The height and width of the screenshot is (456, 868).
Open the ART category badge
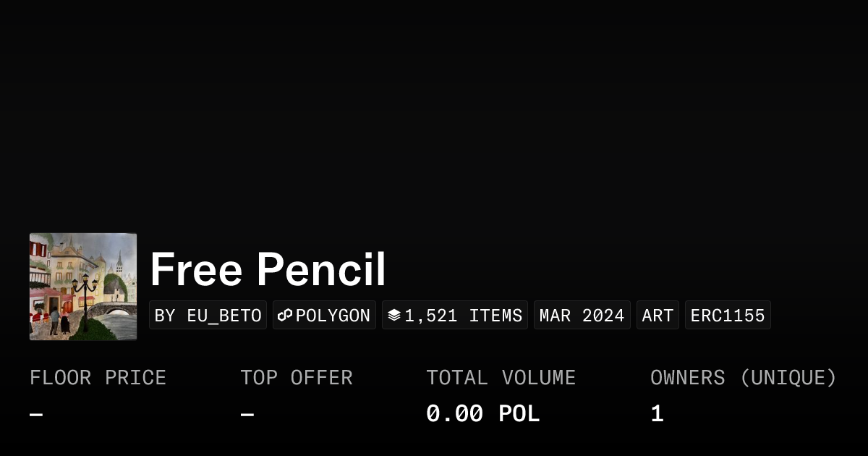point(658,315)
